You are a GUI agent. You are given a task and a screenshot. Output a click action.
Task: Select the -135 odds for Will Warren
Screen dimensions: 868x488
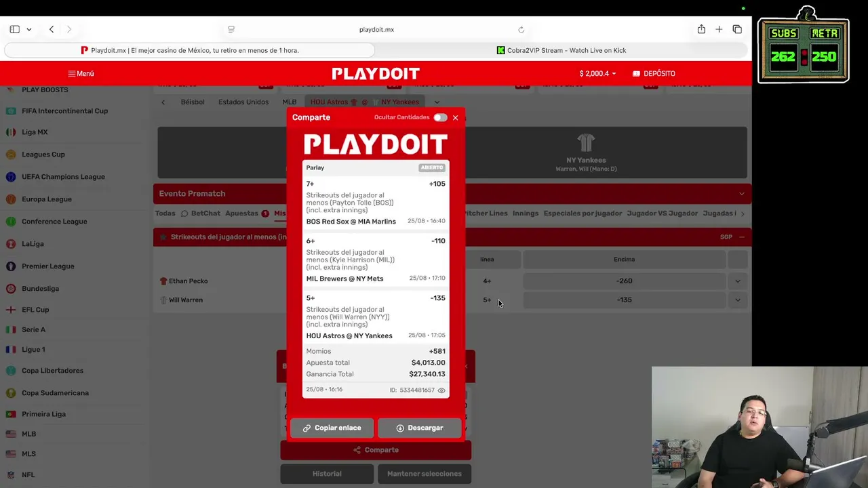tap(624, 300)
